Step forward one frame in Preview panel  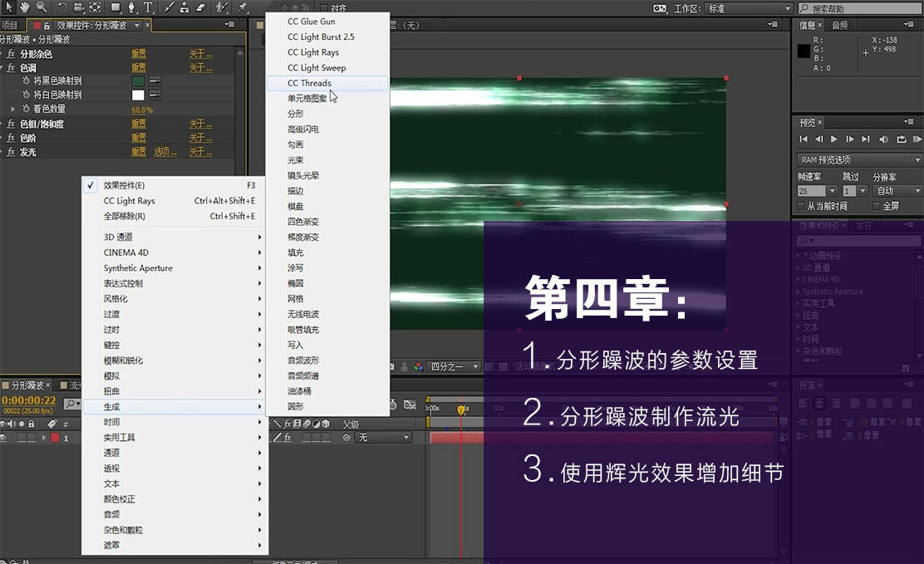click(850, 139)
